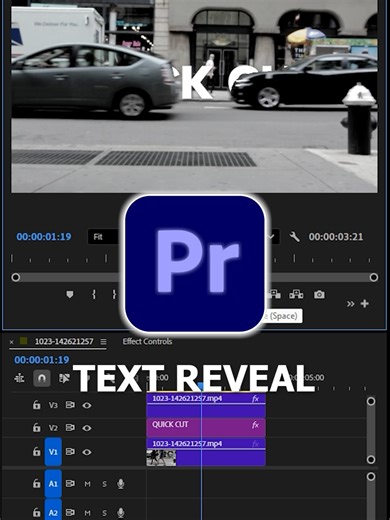The image size is (390, 520).
Task: Click the Mark Out bracket button
Action: pyautogui.click(x=114, y=294)
